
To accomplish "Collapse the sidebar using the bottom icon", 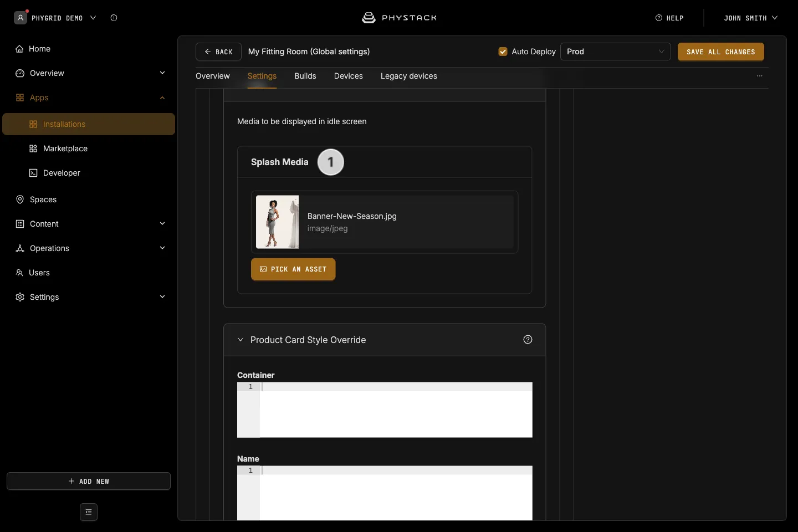I will tap(89, 512).
